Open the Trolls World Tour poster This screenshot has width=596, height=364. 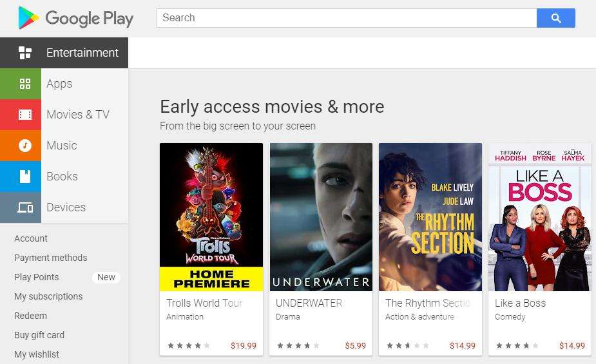(211, 217)
